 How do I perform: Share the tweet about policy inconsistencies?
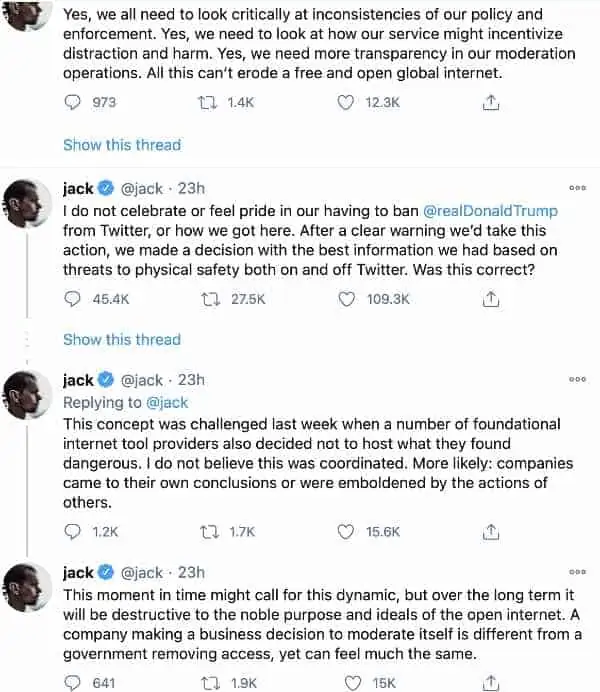click(x=491, y=103)
